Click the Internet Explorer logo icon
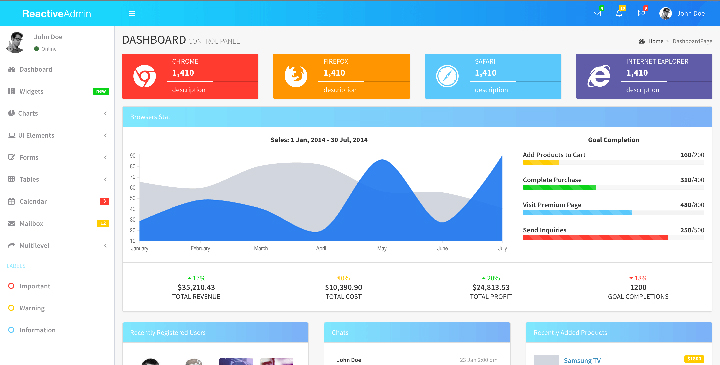 [599, 76]
